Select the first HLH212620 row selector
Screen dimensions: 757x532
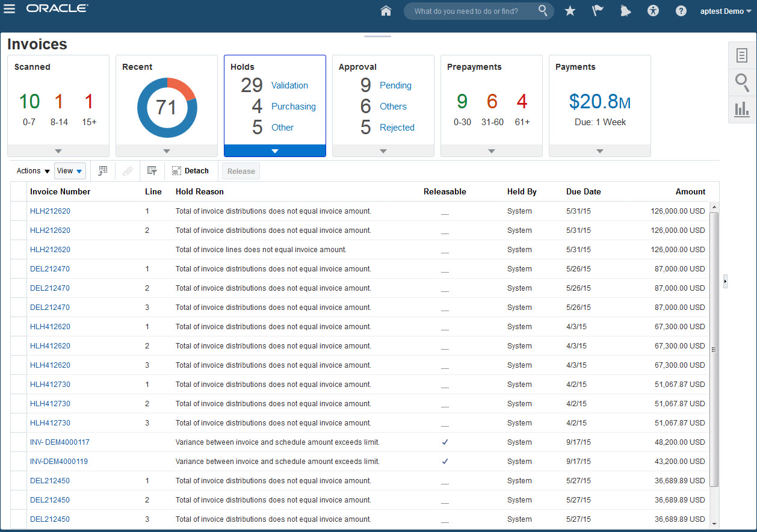point(19,211)
